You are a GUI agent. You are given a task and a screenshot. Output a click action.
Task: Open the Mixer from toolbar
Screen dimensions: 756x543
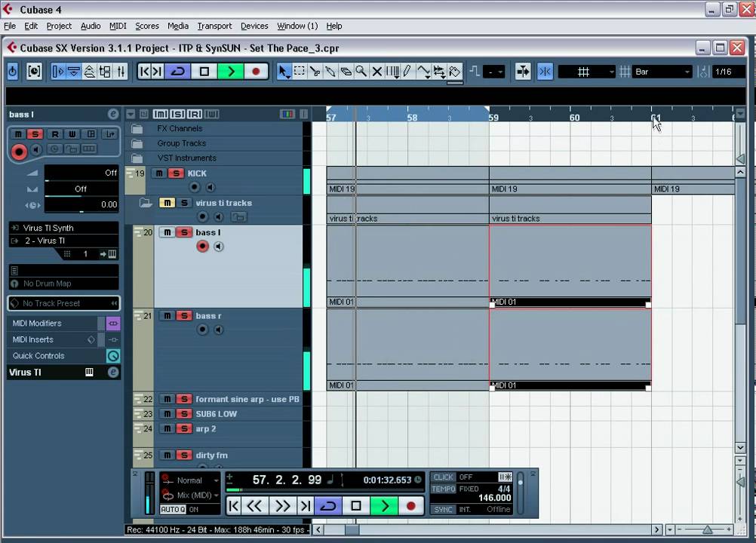121,72
